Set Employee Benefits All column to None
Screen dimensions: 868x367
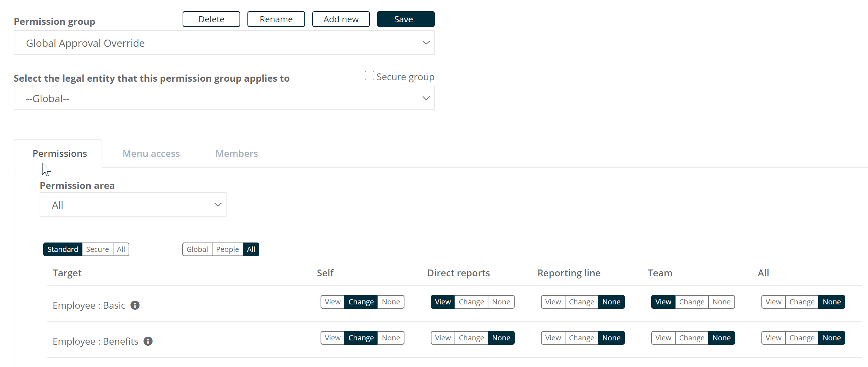pyautogui.click(x=832, y=338)
